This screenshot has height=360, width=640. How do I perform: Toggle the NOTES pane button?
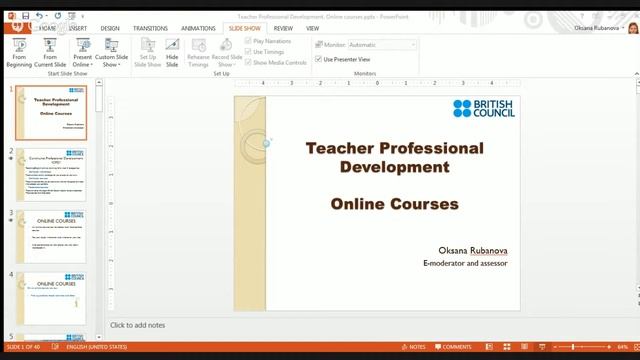[x=413, y=347]
